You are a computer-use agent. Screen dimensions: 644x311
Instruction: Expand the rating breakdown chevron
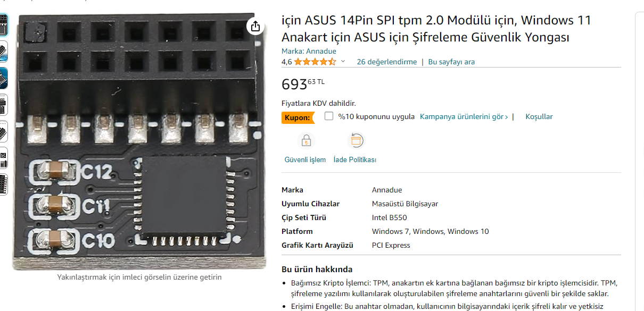tap(343, 62)
